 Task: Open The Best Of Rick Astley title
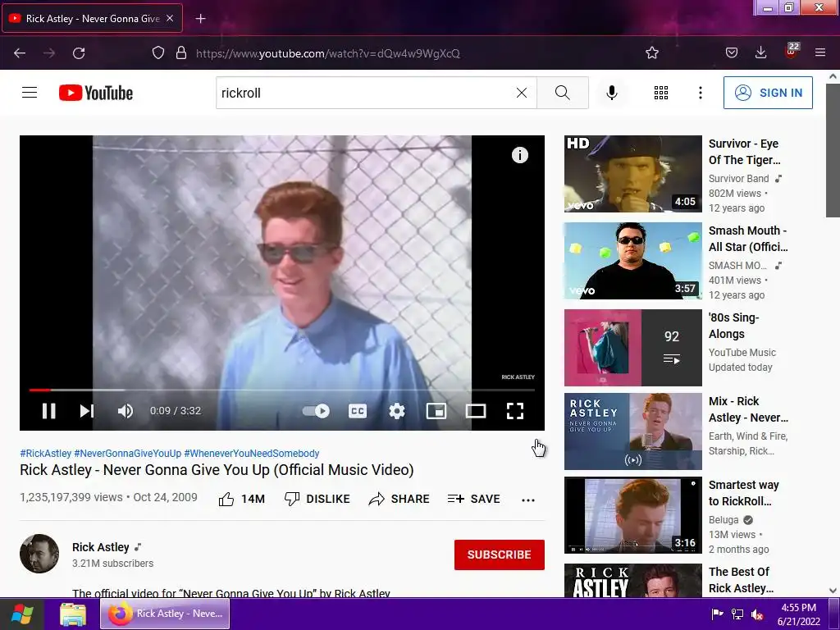tap(741, 580)
